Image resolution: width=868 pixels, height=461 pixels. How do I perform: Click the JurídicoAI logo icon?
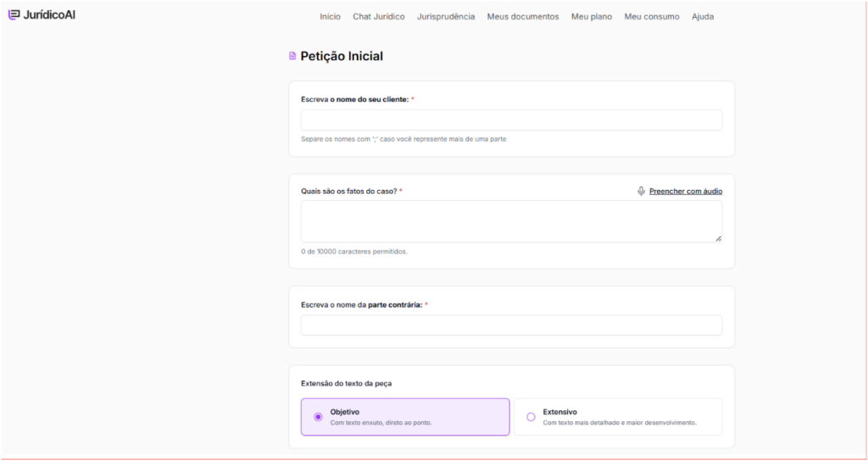click(x=14, y=15)
